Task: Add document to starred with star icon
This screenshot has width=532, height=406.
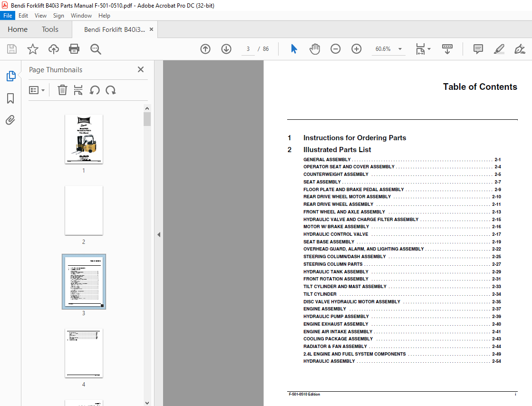Action: pyautogui.click(x=33, y=49)
